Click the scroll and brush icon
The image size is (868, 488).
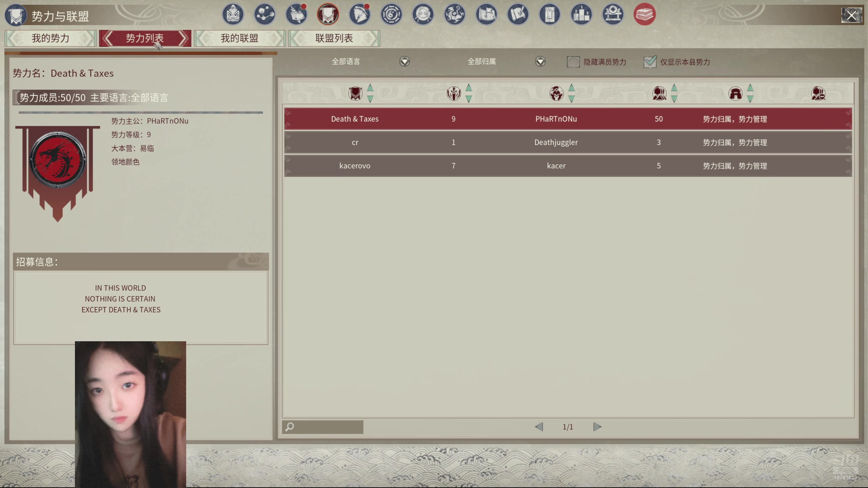[x=518, y=14]
